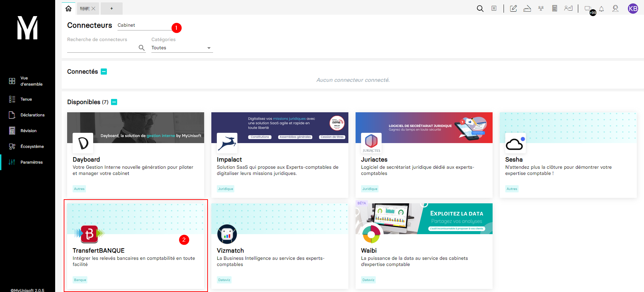The image size is (644, 292).
Task: Go to Vue d'ensemble in sidebar
Action: coord(27,81)
